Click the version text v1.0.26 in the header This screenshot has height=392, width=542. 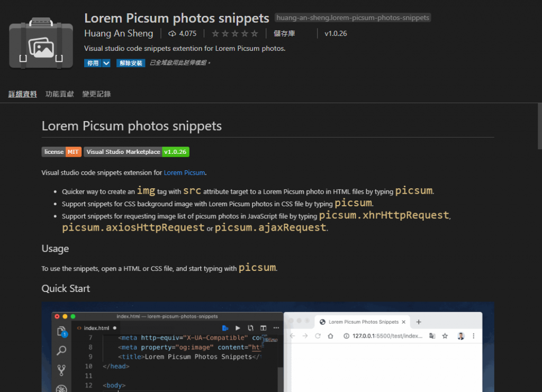click(336, 33)
